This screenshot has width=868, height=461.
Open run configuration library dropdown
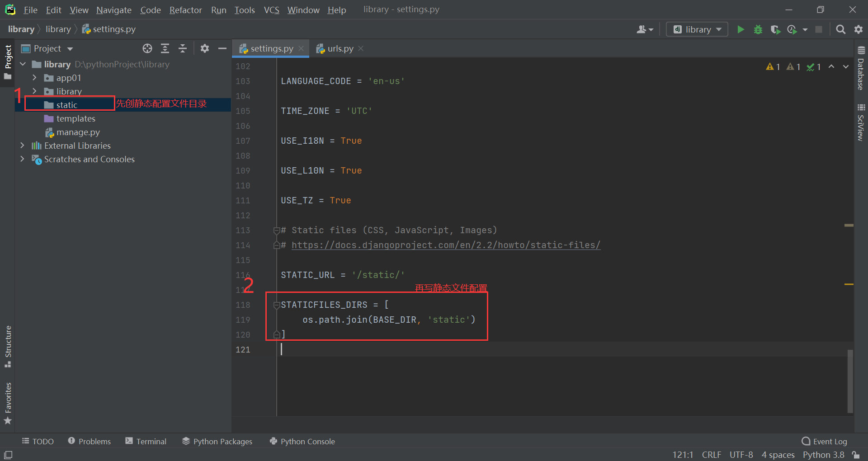point(697,29)
